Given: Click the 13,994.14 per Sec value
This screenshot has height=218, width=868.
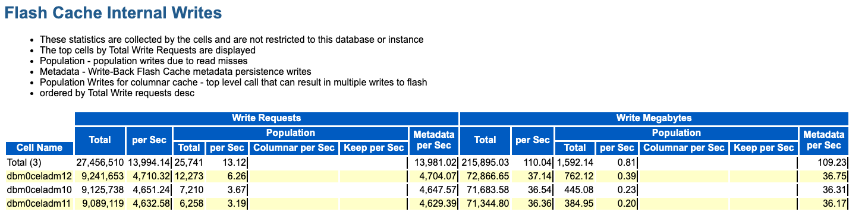Looking at the screenshot, I should [149, 162].
